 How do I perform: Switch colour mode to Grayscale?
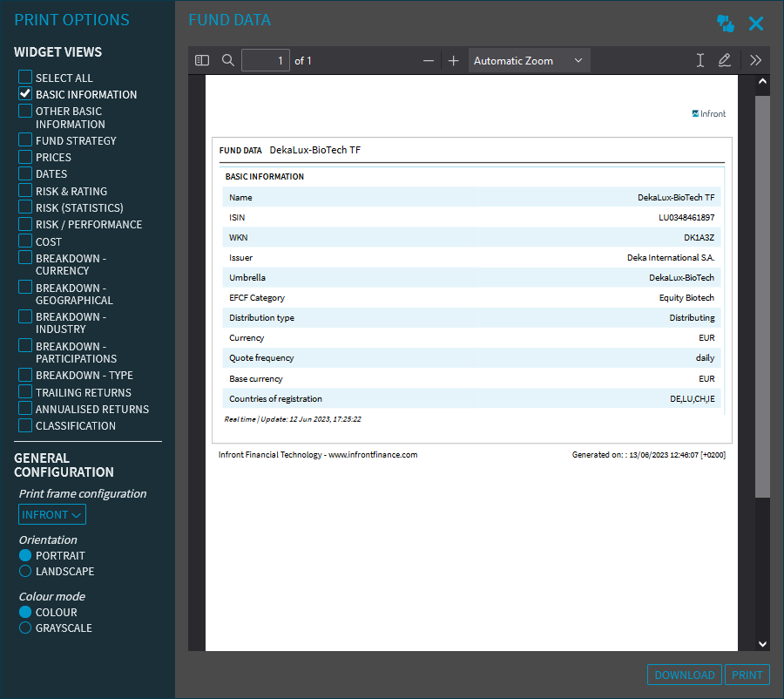(x=25, y=628)
